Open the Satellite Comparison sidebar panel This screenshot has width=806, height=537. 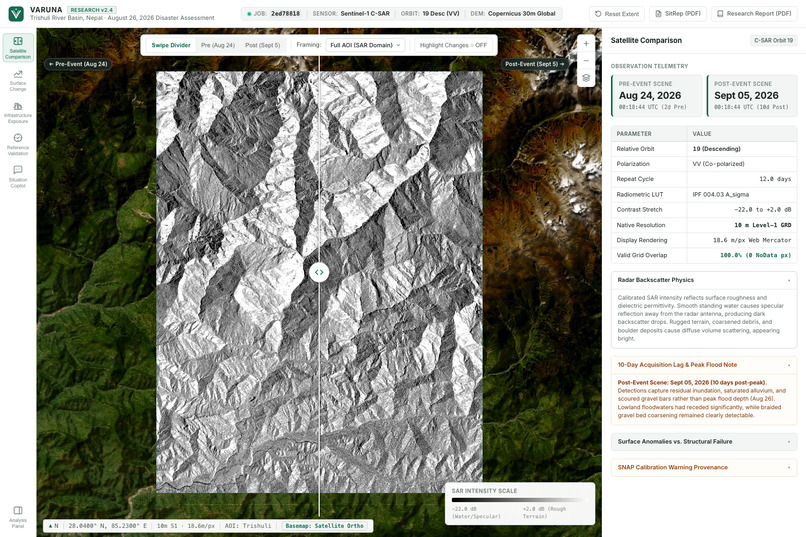tap(18, 47)
